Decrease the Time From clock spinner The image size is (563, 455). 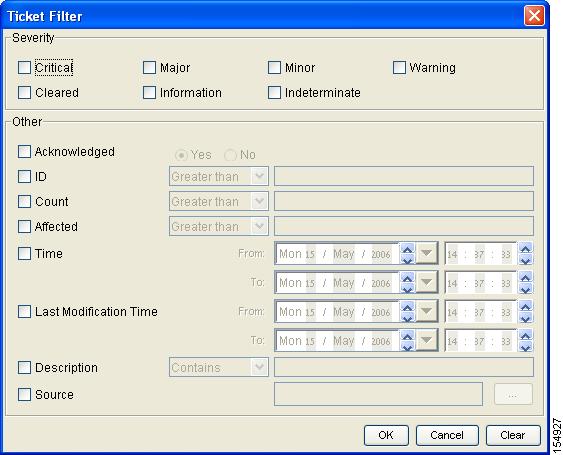pos(525,259)
